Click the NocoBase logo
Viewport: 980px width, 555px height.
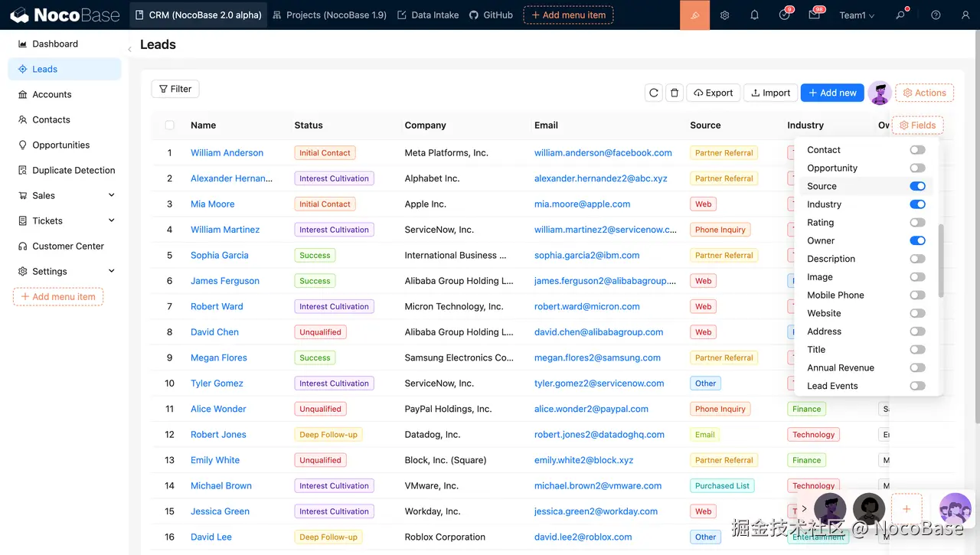[x=65, y=15]
